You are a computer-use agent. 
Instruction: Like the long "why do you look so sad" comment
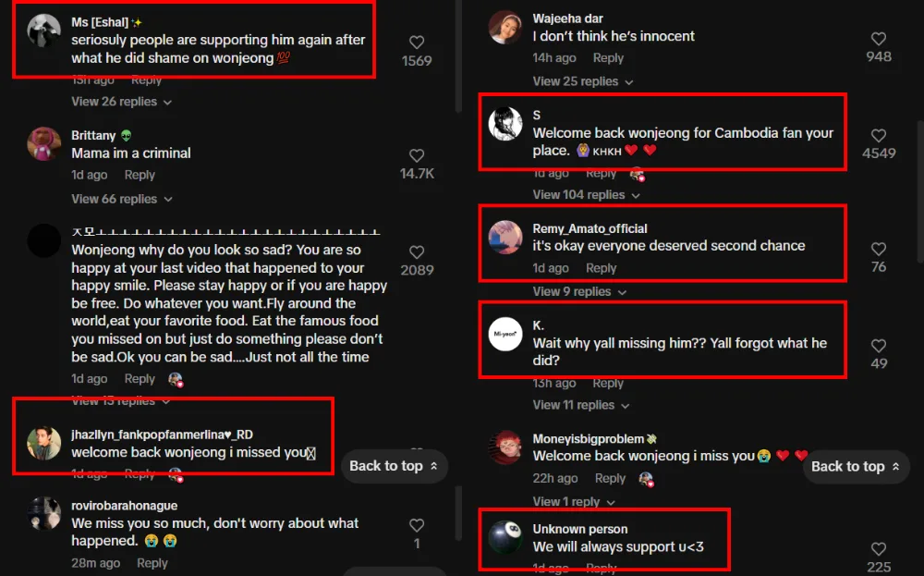point(417,252)
